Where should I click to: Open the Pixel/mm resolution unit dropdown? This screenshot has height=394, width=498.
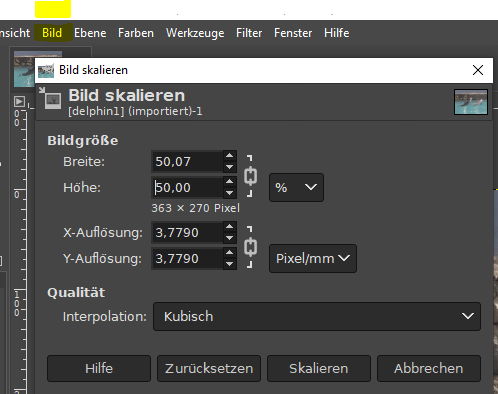[x=313, y=259]
